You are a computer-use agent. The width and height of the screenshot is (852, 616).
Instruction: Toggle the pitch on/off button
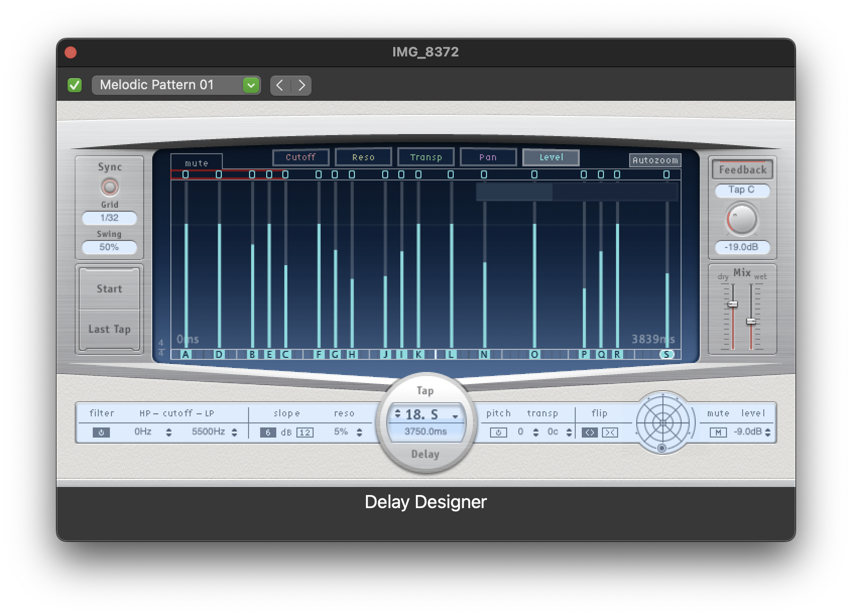click(x=499, y=432)
